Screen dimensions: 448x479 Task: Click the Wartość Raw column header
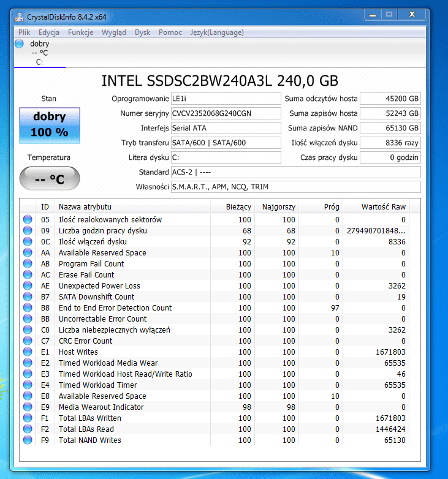(382, 207)
